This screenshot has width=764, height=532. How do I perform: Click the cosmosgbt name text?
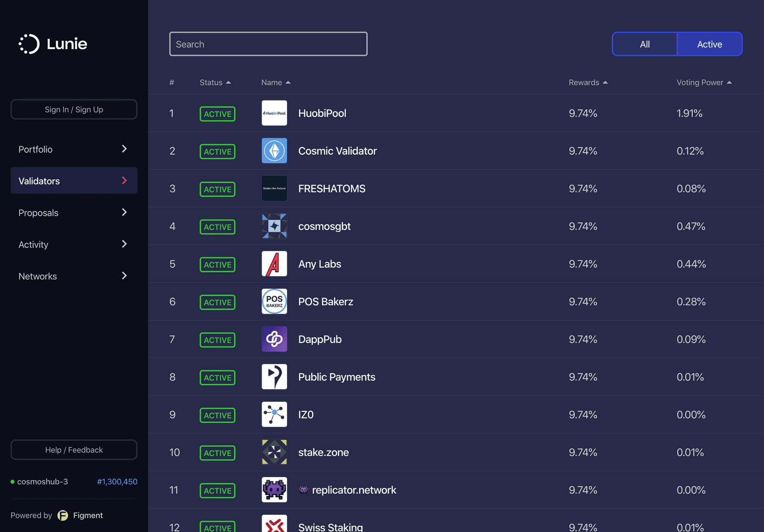325,227
